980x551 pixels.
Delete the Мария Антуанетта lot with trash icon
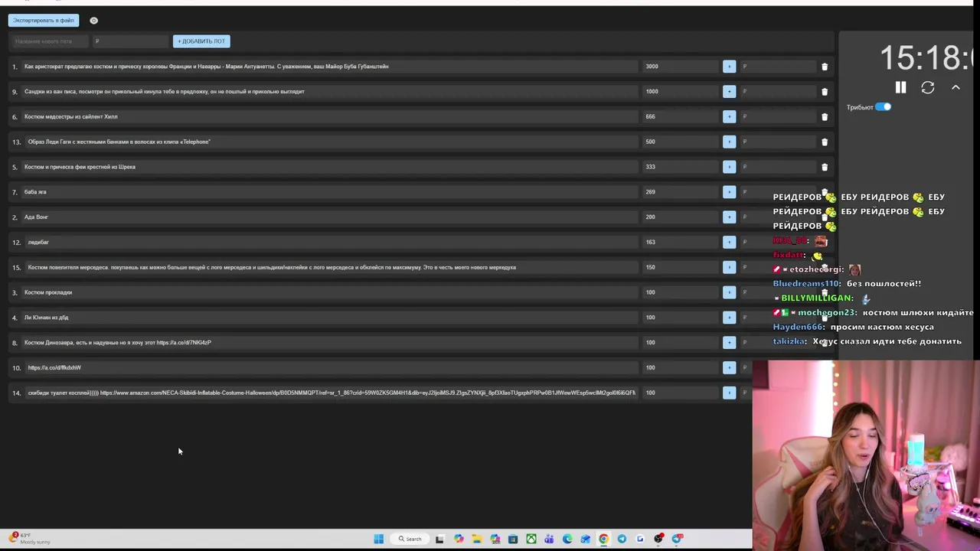pyautogui.click(x=825, y=67)
